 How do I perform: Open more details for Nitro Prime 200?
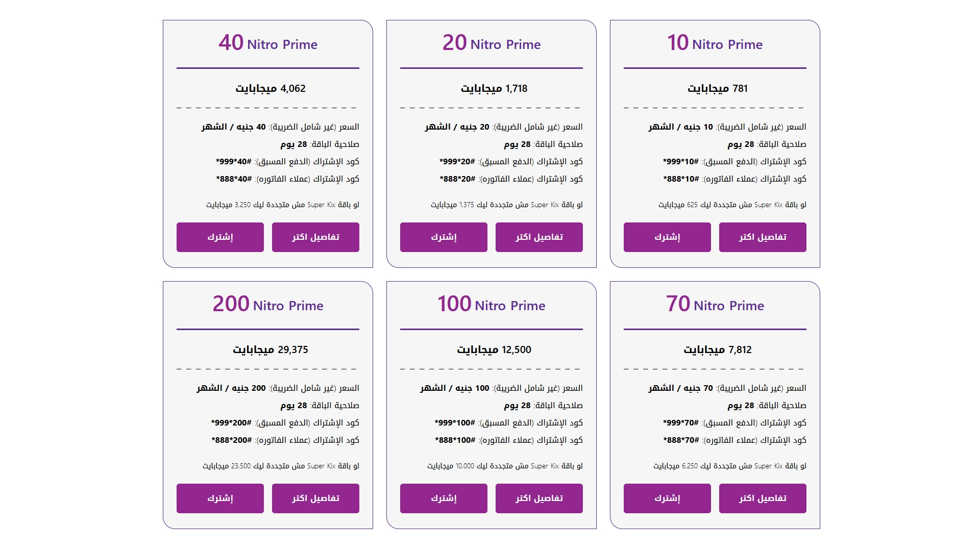pos(315,498)
